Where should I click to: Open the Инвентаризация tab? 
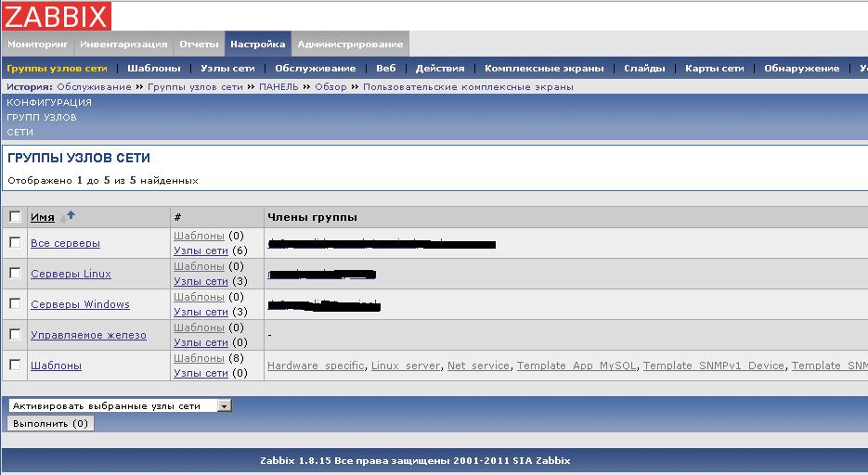click(x=123, y=45)
